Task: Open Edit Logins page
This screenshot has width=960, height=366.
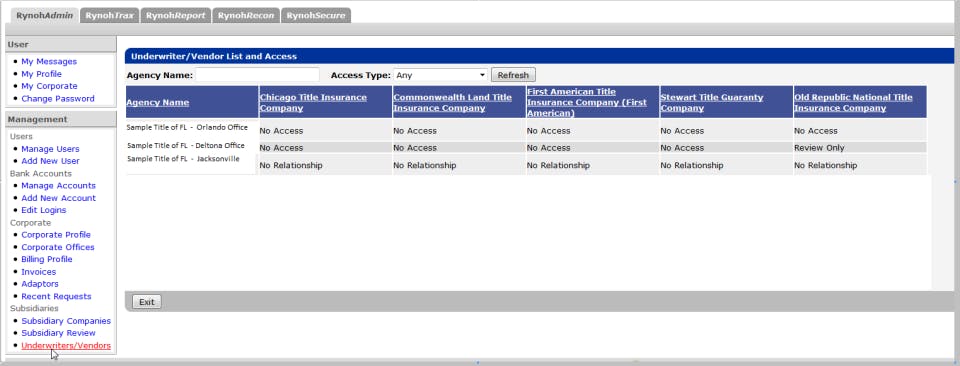Action: [x=44, y=210]
